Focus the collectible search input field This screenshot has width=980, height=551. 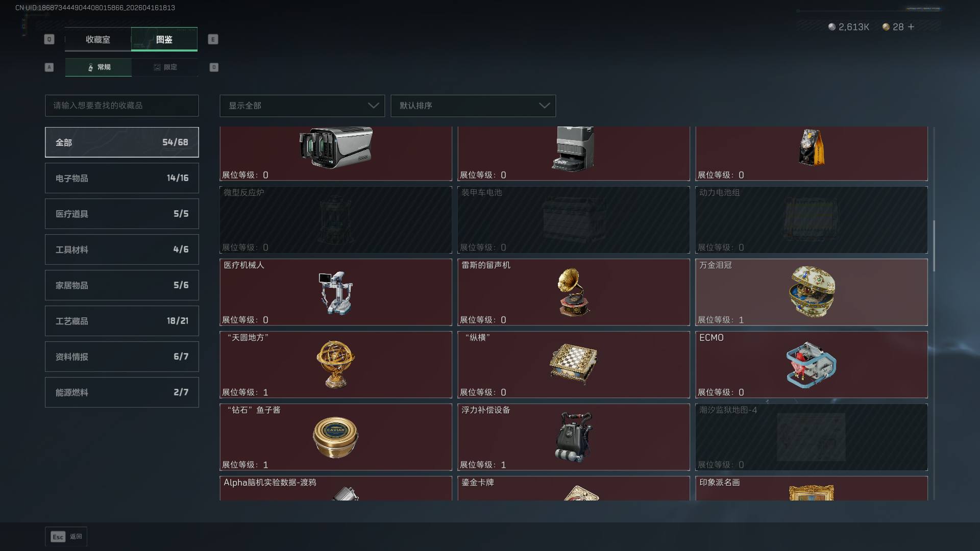coord(122,106)
